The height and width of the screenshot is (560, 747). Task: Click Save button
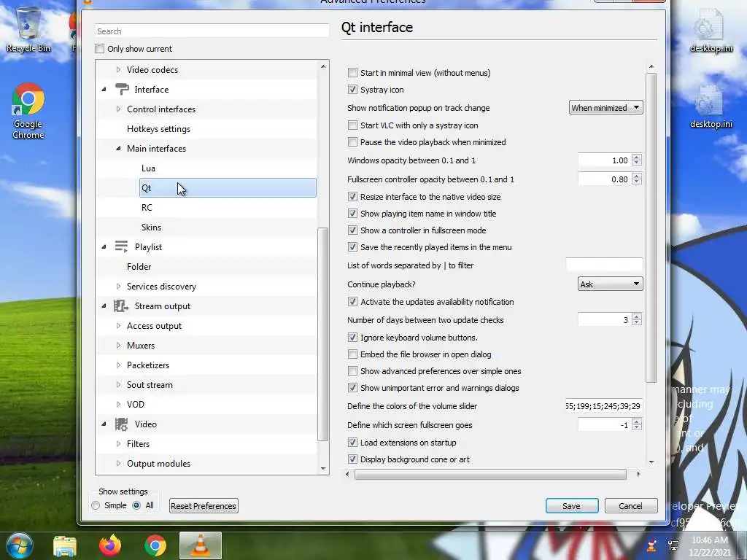572,506
